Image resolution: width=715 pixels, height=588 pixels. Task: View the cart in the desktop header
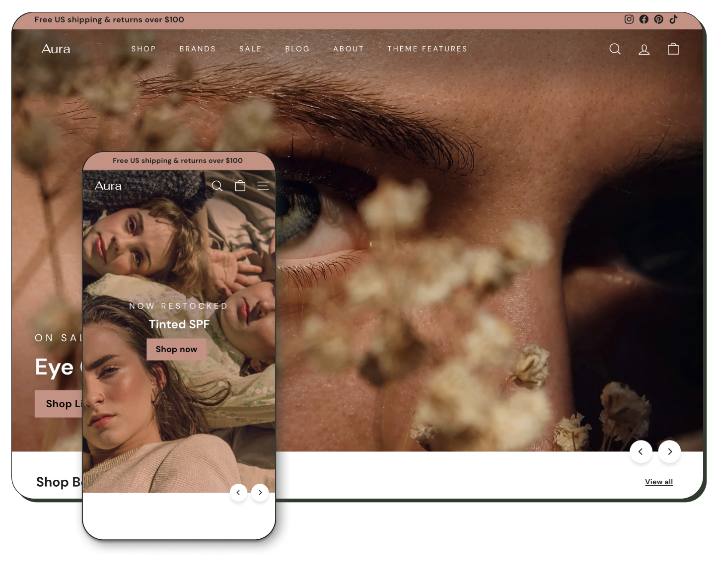pos(673,49)
